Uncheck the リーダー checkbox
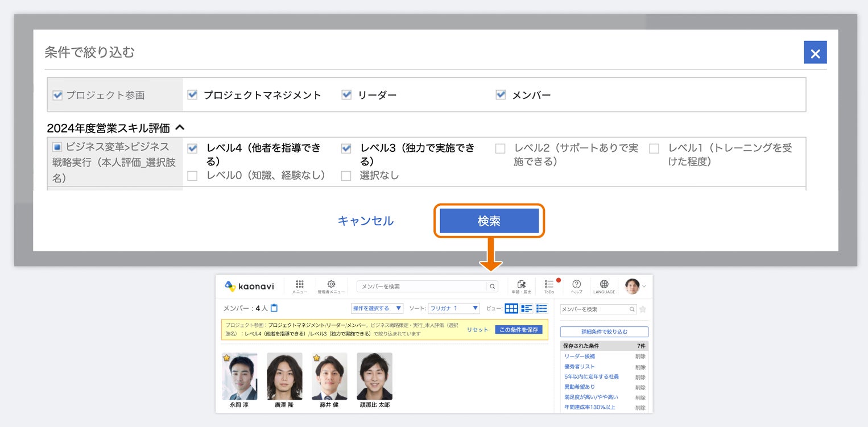Screen dimensions: 868x427 [346, 95]
